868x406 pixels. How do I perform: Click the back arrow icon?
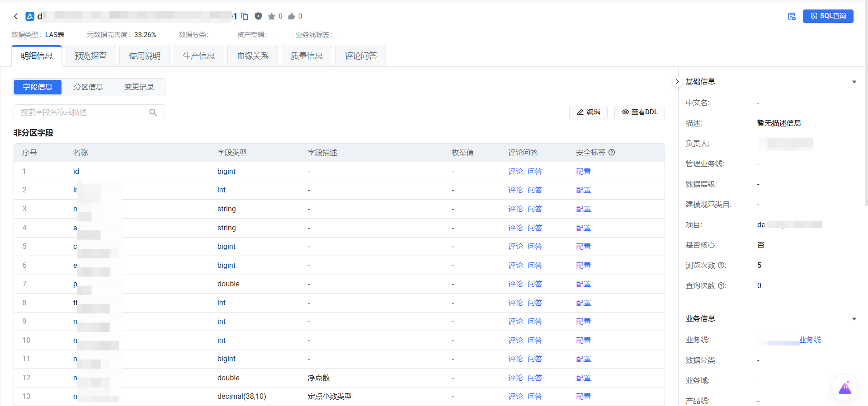(x=16, y=16)
